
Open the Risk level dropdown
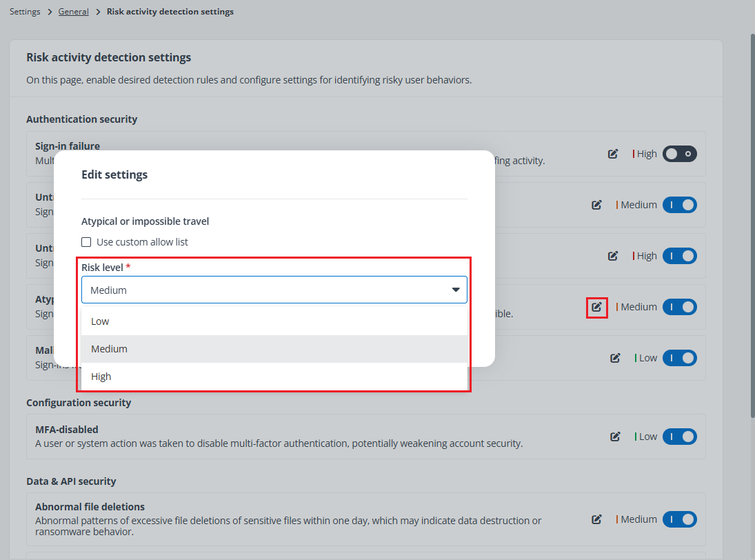coord(274,290)
